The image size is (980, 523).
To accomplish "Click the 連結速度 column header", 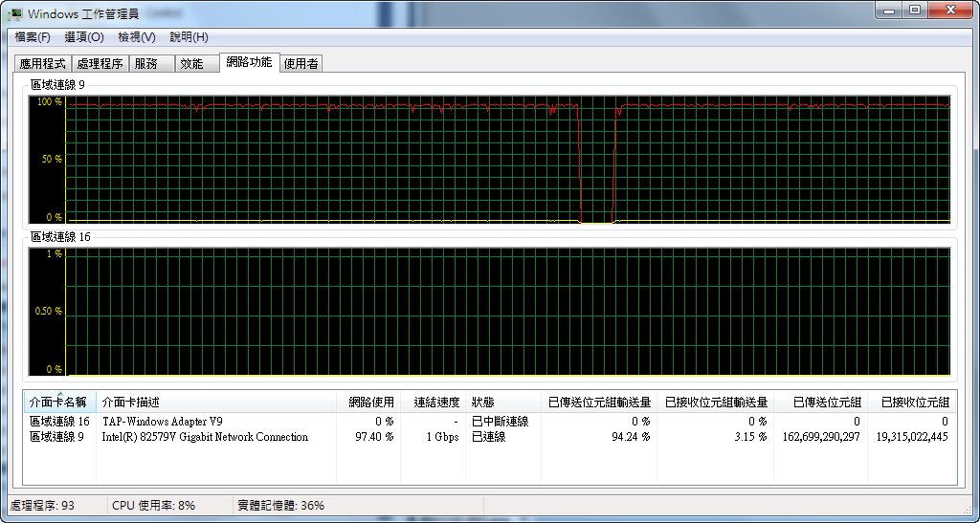I will (435, 403).
